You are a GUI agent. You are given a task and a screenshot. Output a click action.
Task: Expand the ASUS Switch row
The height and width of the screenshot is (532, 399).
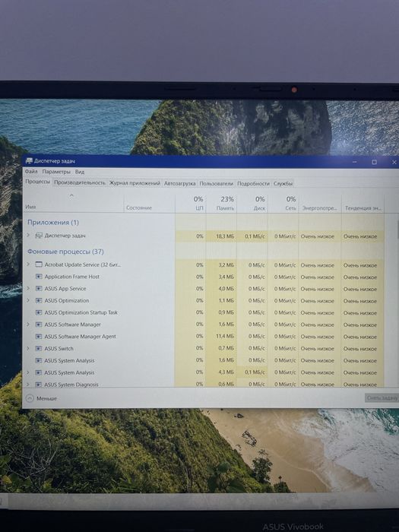28,348
